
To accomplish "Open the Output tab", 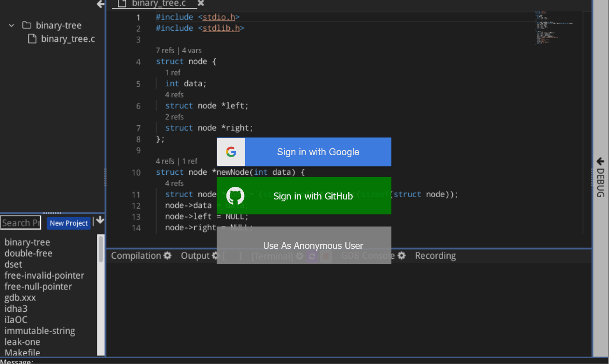I will click(x=195, y=255).
